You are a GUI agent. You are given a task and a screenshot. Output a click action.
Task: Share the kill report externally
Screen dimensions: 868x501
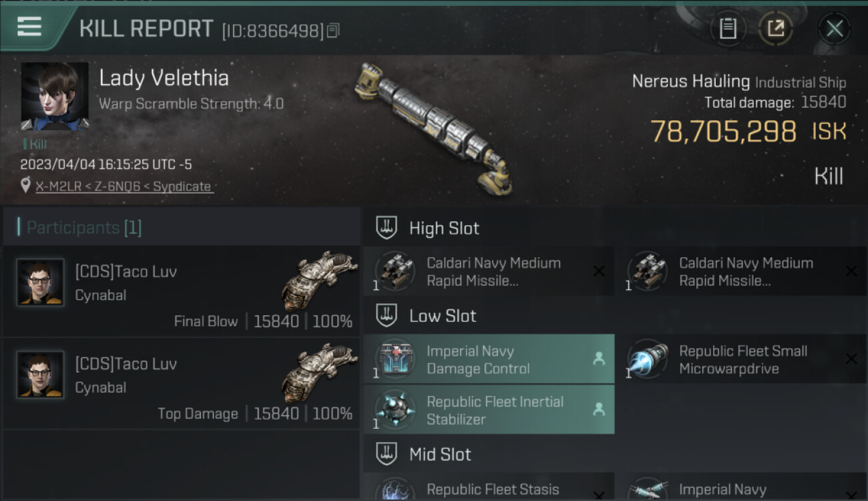[776, 29]
